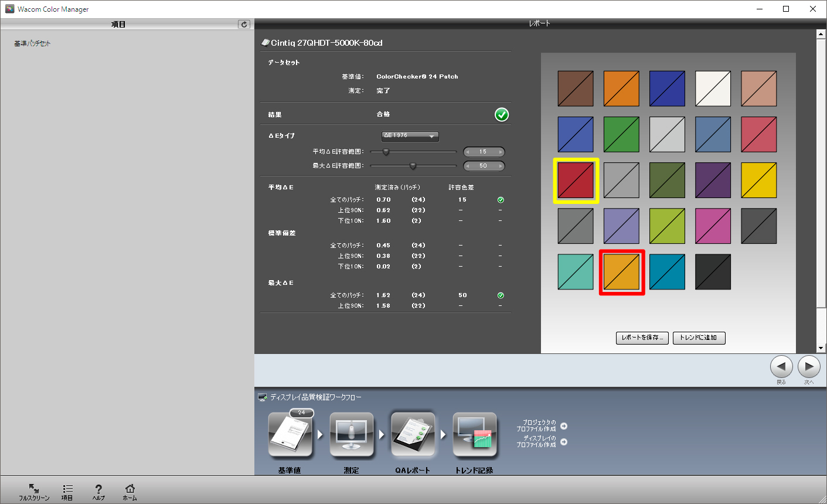Select the light skin tone patch
Screen dimensions: 827x504
758,89
